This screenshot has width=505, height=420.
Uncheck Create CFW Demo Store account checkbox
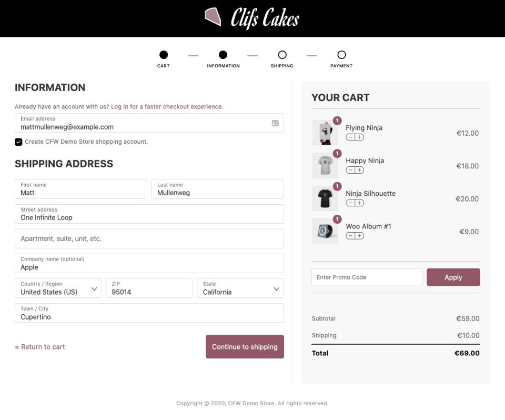pyautogui.click(x=18, y=142)
